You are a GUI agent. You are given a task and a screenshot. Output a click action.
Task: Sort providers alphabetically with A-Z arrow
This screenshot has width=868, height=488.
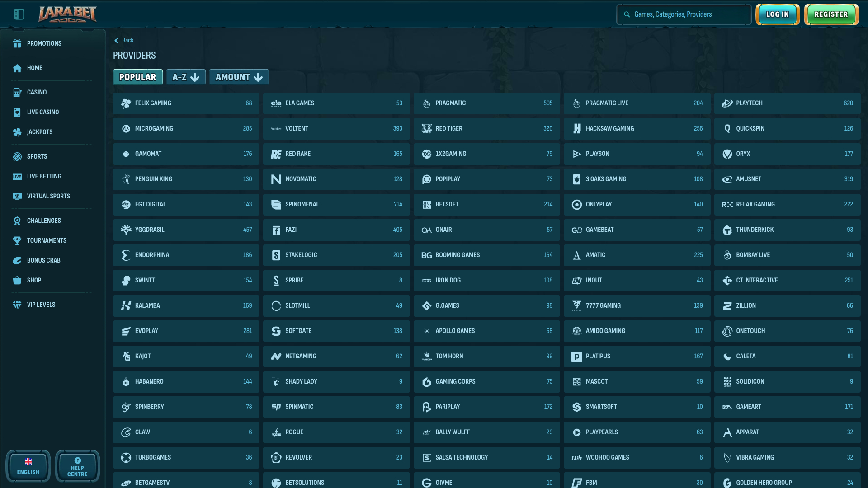(x=186, y=77)
